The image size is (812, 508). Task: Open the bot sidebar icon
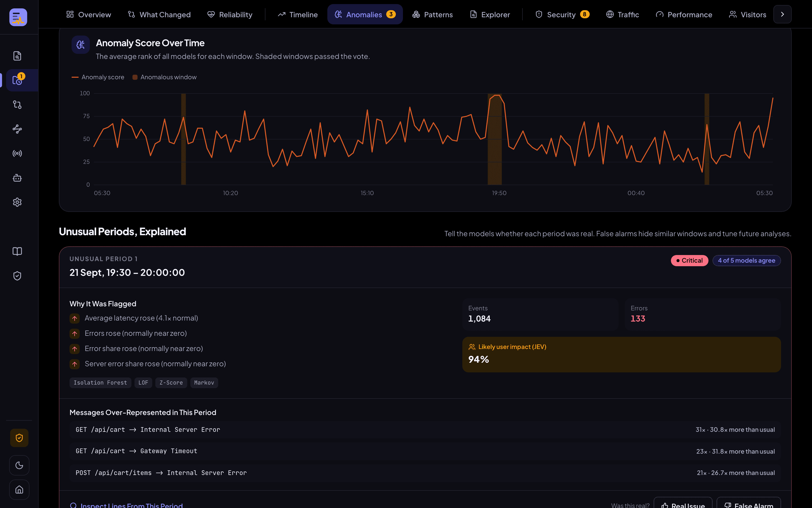17,178
